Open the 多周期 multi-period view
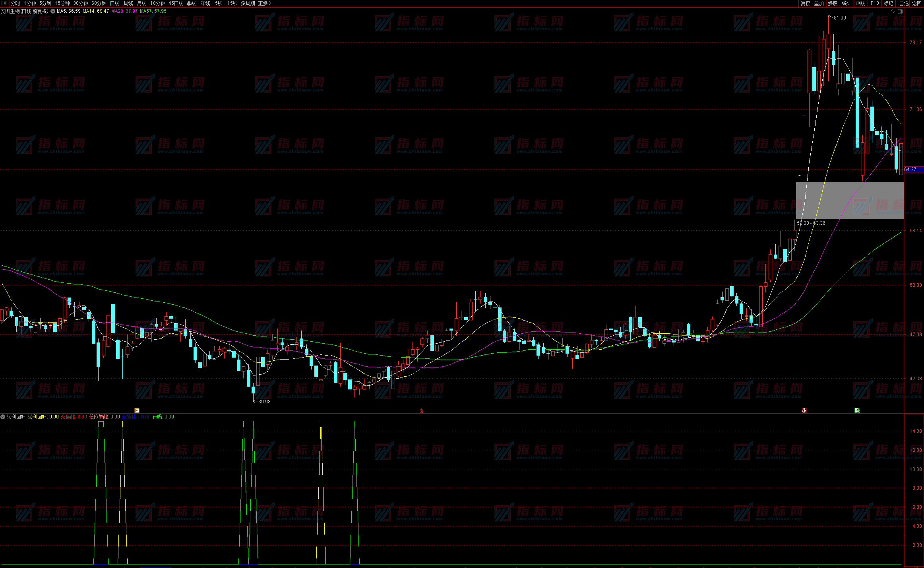 point(248,3)
